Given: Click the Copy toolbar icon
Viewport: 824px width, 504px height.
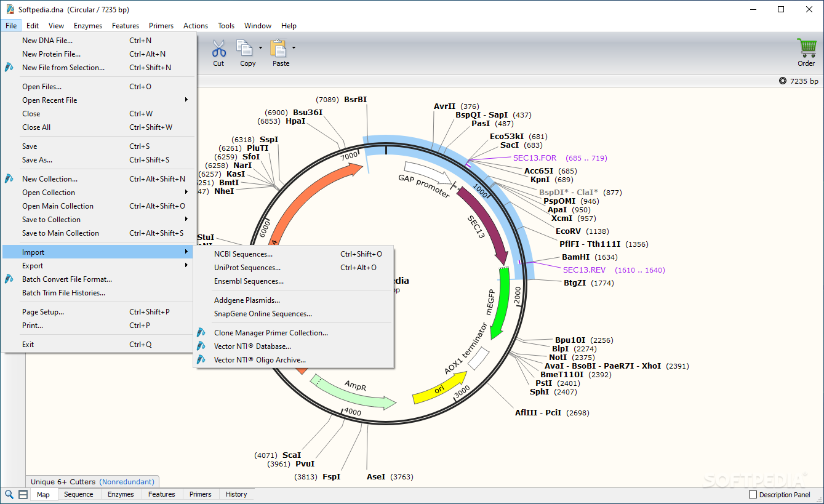Looking at the screenshot, I should click(245, 49).
